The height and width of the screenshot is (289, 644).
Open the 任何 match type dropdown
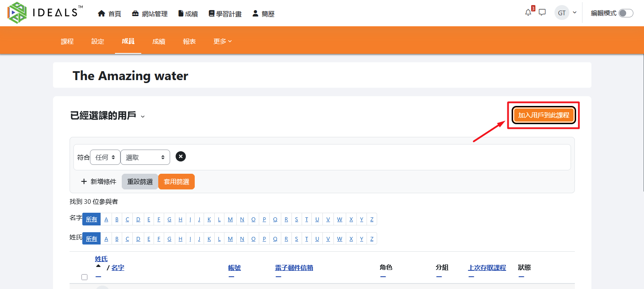(x=105, y=157)
